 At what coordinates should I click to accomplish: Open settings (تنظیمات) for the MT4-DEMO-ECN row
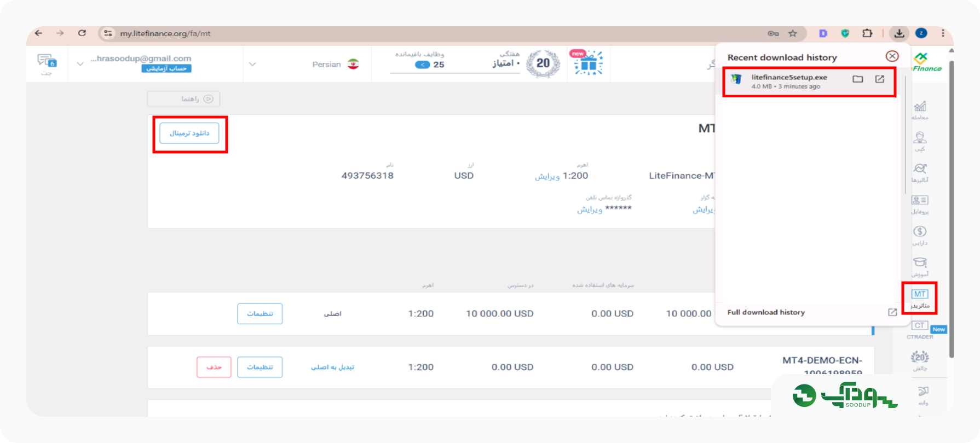pyautogui.click(x=260, y=367)
